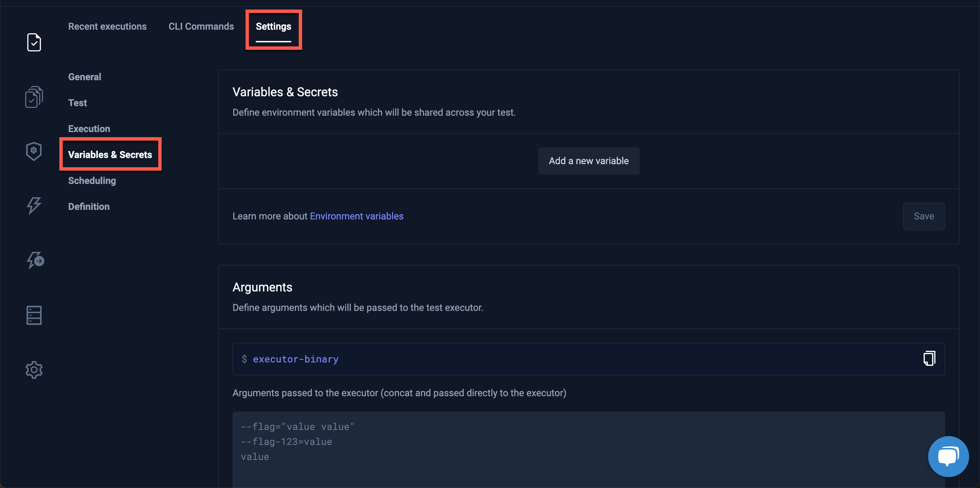Image resolution: width=980 pixels, height=488 pixels.
Task: Open Definition settings section
Action: point(89,206)
